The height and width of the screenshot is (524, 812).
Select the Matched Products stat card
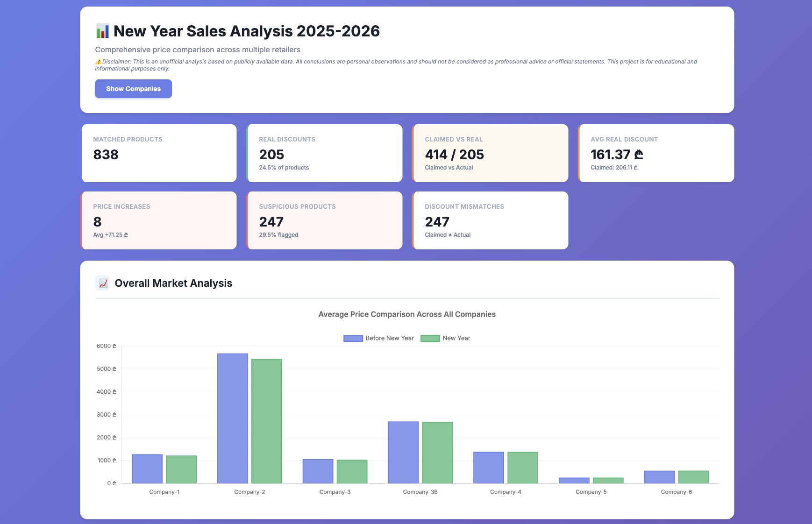(x=159, y=153)
